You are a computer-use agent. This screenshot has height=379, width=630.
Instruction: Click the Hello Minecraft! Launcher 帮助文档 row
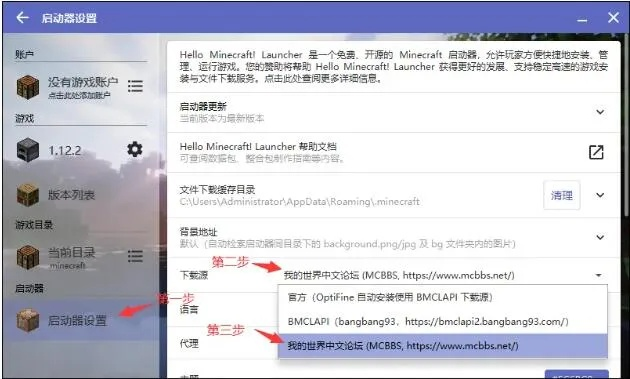pos(394,152)
